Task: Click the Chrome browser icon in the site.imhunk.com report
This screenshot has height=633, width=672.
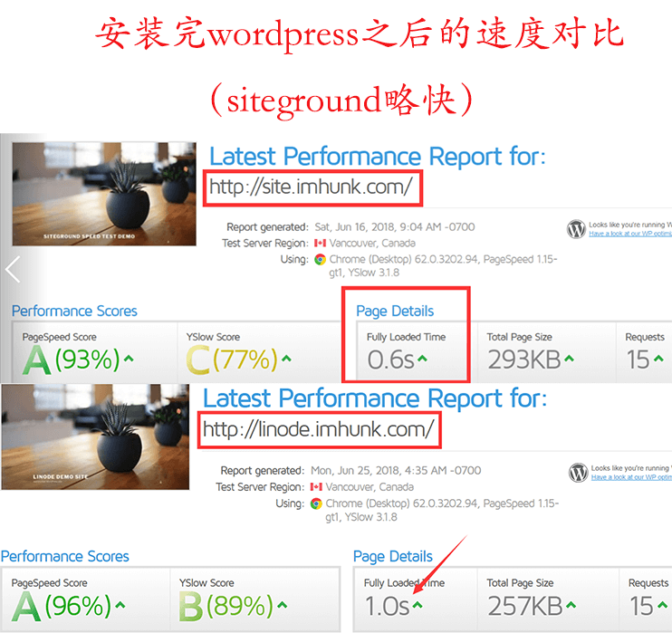Action: click(320, 260)
